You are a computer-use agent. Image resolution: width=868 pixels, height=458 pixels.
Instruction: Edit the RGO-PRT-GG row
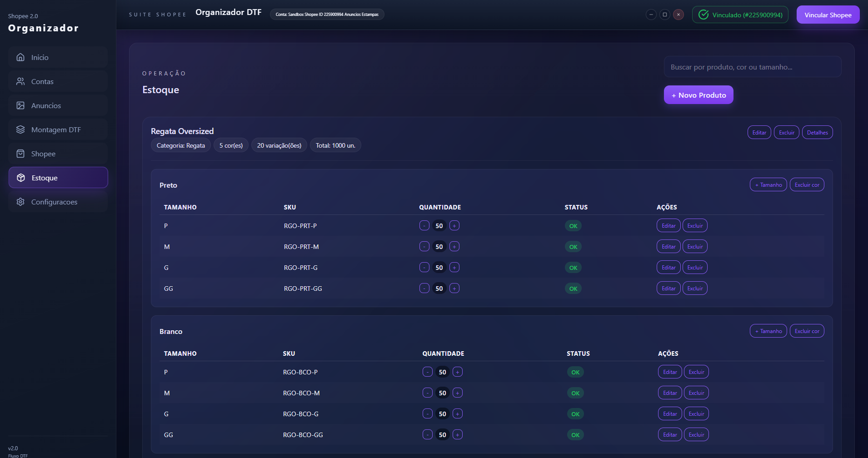click(668, 289)
